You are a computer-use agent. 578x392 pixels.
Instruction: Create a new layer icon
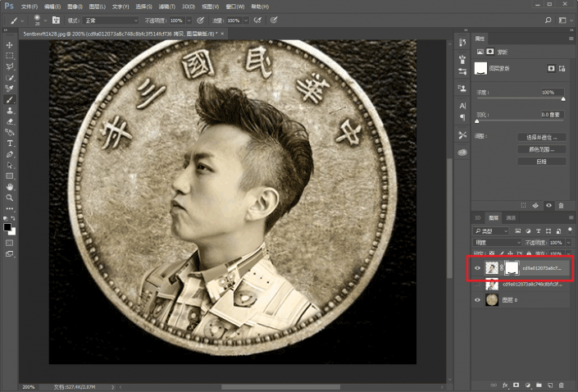click(x=550, y=385)
